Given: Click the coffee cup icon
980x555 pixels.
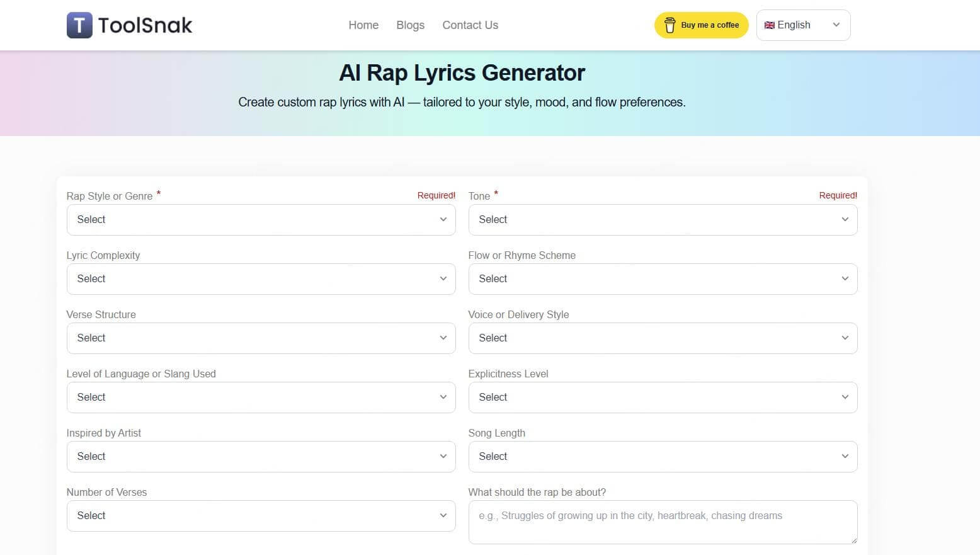Looking at the screenshot, I should 669,25.
